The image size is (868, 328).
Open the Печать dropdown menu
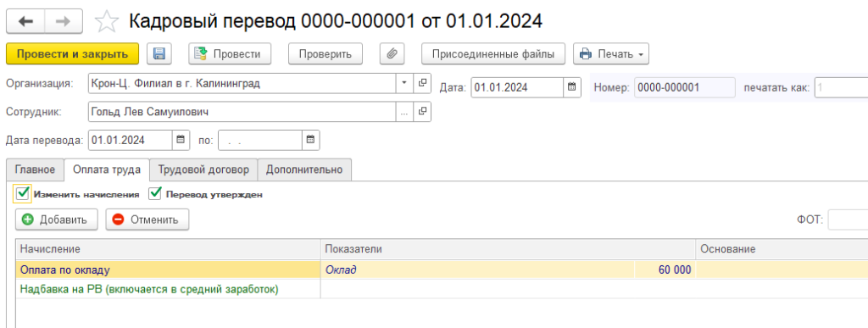[x=611, y=53]
